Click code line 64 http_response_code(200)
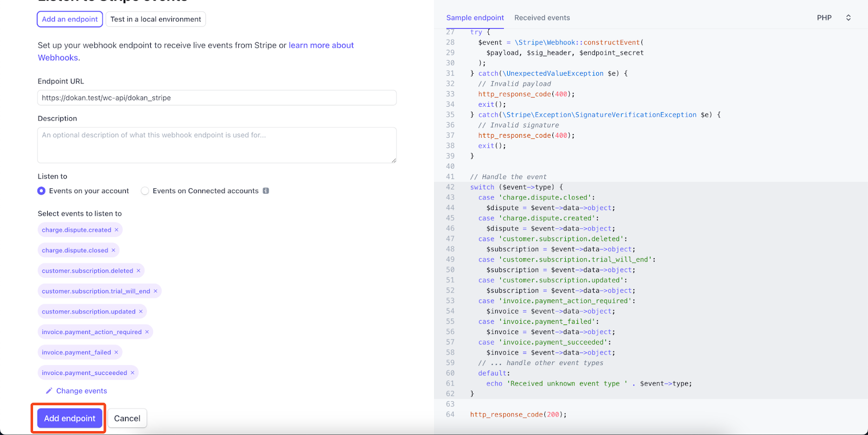868x435 pixels. pos(519,414)
